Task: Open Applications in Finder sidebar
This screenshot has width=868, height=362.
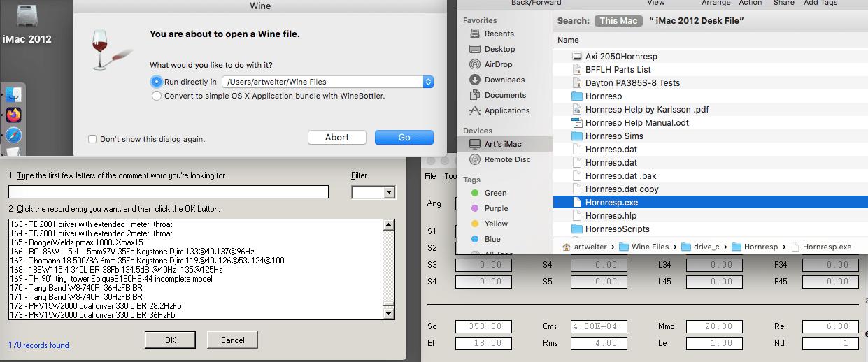Action: point(507,110)
